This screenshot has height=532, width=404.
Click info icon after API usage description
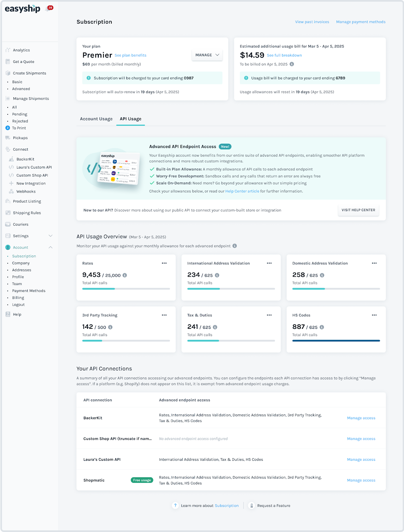pos(235,246)
